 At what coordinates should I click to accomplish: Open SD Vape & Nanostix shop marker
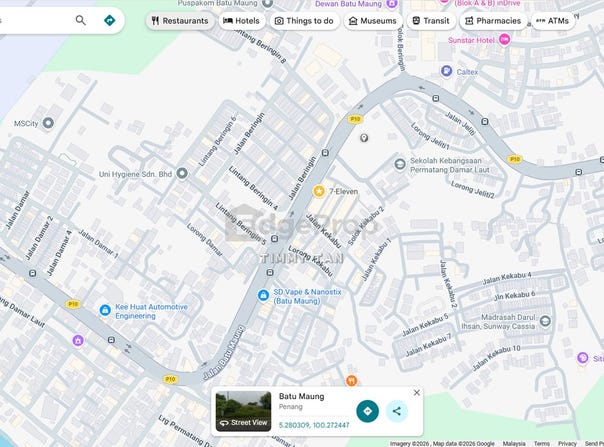263,296
